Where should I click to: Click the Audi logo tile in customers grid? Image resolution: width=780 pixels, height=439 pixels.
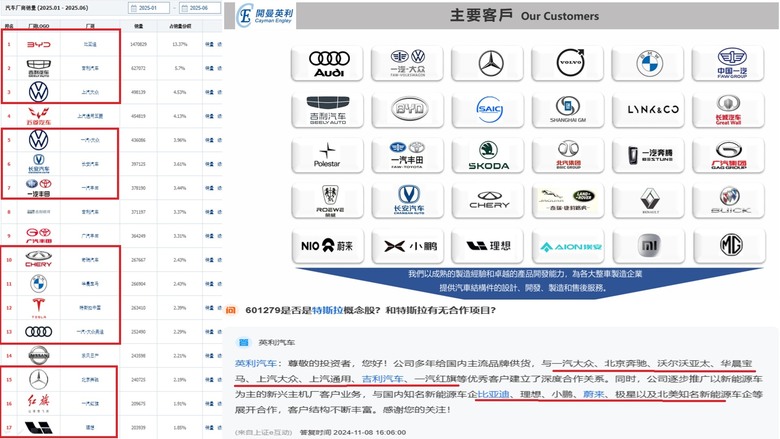327,63
